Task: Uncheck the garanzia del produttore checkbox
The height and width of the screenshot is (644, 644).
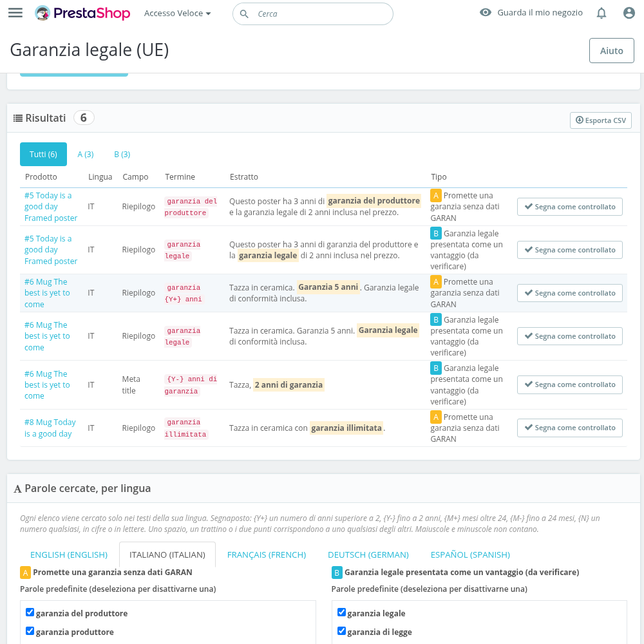Action: coord(30,612)
